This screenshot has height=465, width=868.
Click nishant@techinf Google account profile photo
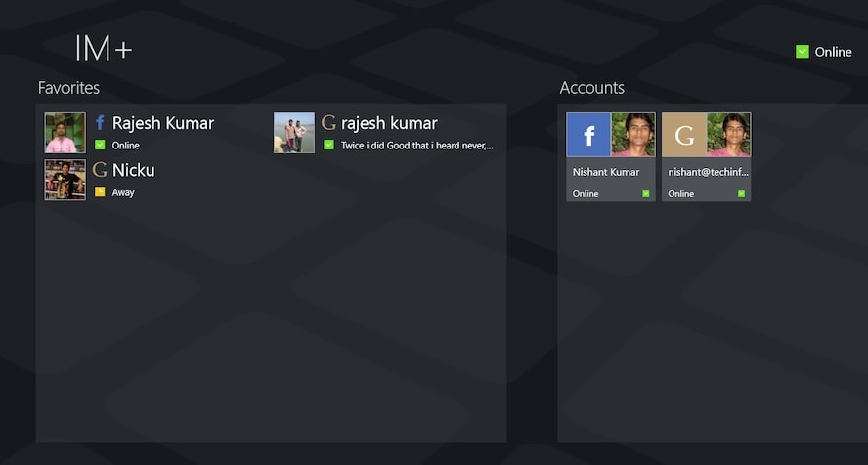pyautogui.click(x=728, y=135)
